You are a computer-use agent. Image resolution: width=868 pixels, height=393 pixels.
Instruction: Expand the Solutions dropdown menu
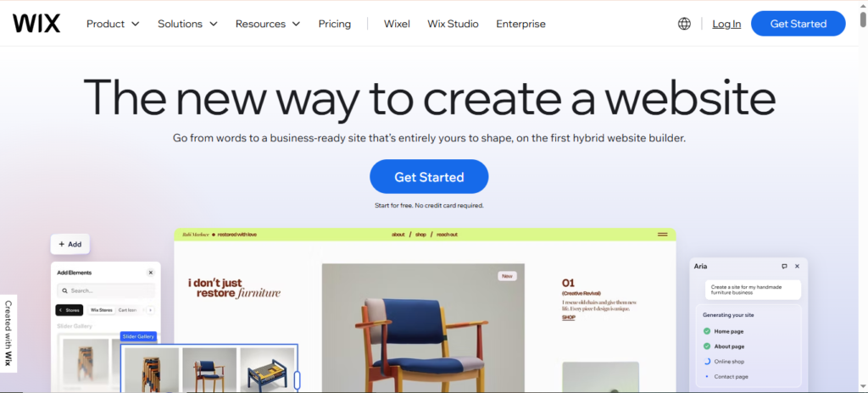(187, 24)
